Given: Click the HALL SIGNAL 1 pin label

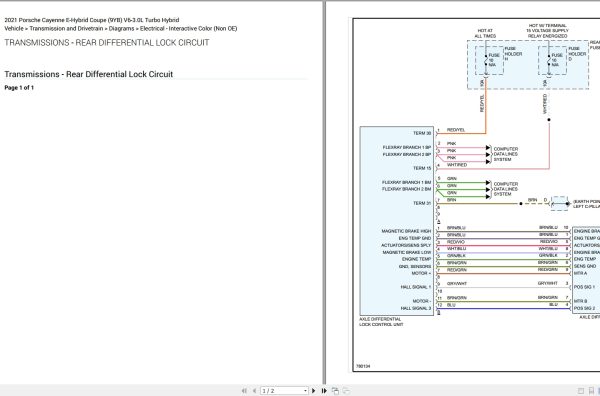Looking at the screenshot, I should (416, 287).
